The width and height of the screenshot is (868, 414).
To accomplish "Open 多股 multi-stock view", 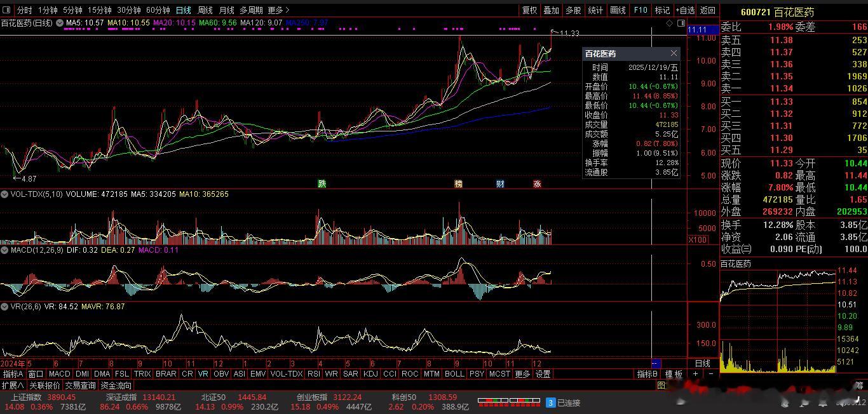I will [x=573, y=10].
